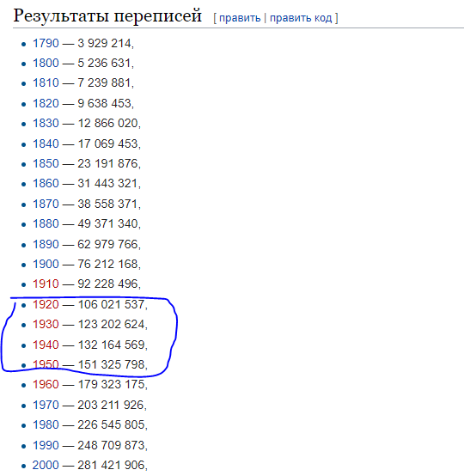This screenshot has height=476, width=464.
Task: Open the red 1930 year link
Action: [46, 324]
